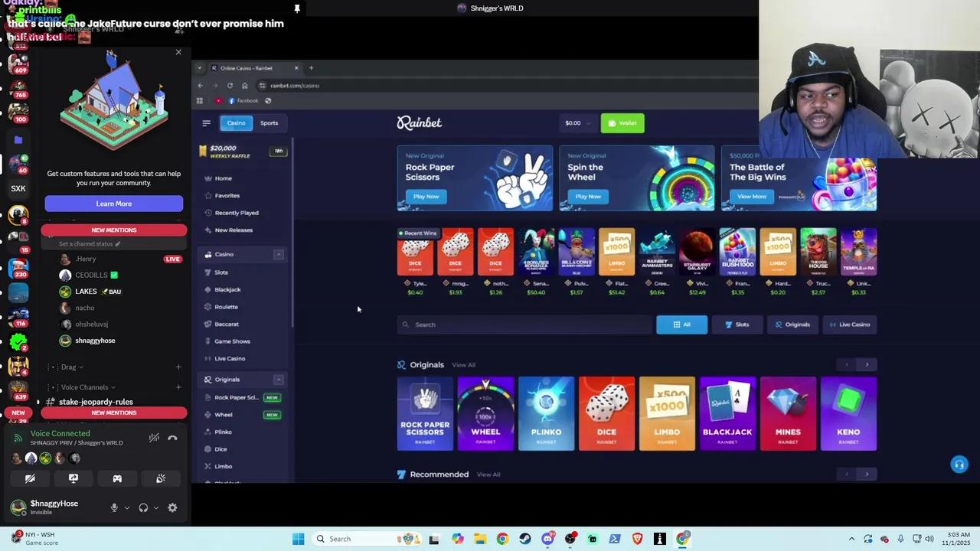Switch to the Sports tab
Viewport: 980px width, 551px height.
click(269, 123)
